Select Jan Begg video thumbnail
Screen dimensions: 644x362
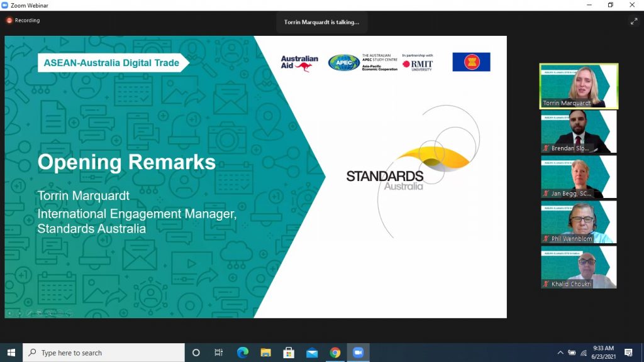click(579, 177)
